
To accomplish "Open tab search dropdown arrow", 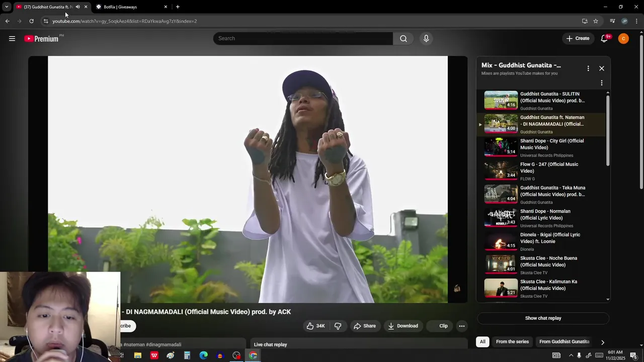I will pos(7,7).
